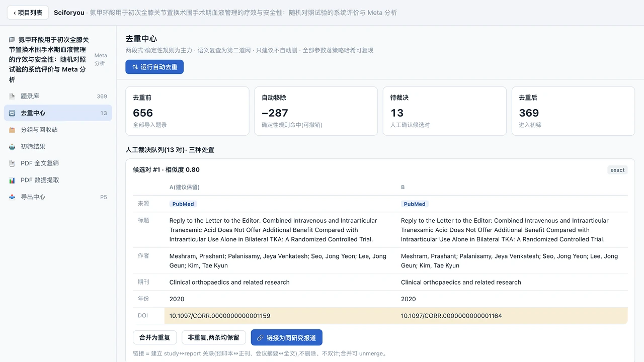
Task: Click the link chain icon on 链接为同研究报道
Action: (x=260, y=338)
